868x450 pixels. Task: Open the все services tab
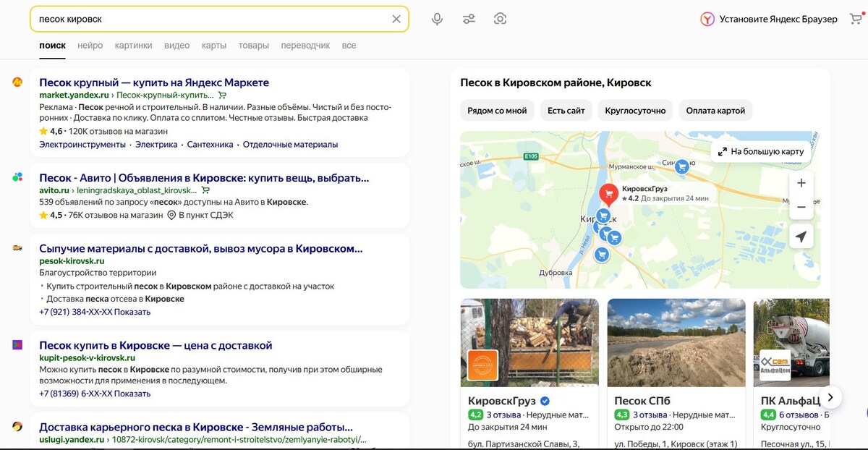click(349, 46)
